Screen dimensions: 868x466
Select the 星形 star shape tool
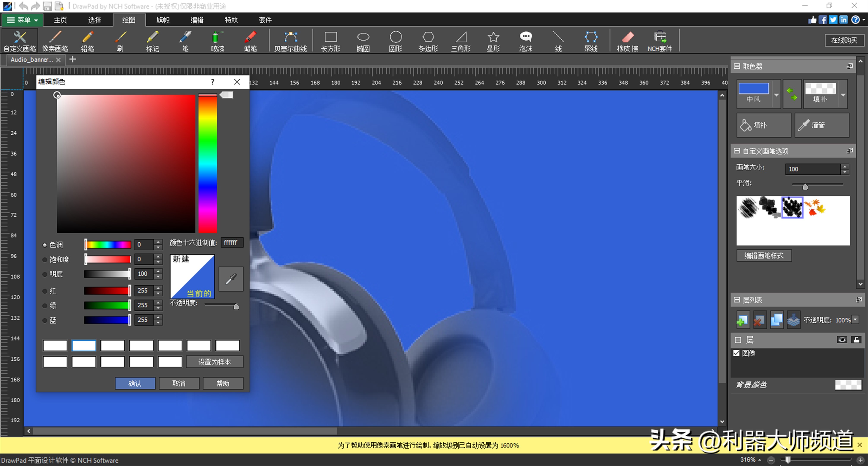(x=493, y=41)
